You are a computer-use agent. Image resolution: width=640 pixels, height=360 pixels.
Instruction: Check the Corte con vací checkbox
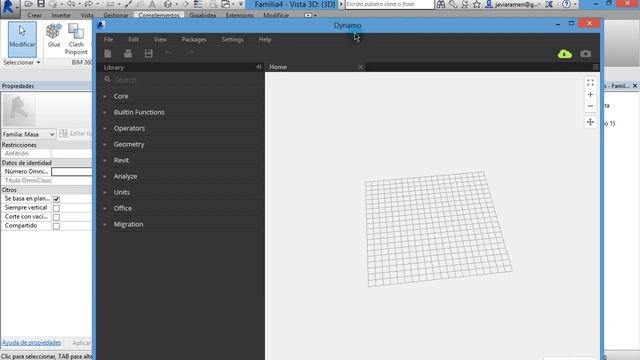click(56, 217)
